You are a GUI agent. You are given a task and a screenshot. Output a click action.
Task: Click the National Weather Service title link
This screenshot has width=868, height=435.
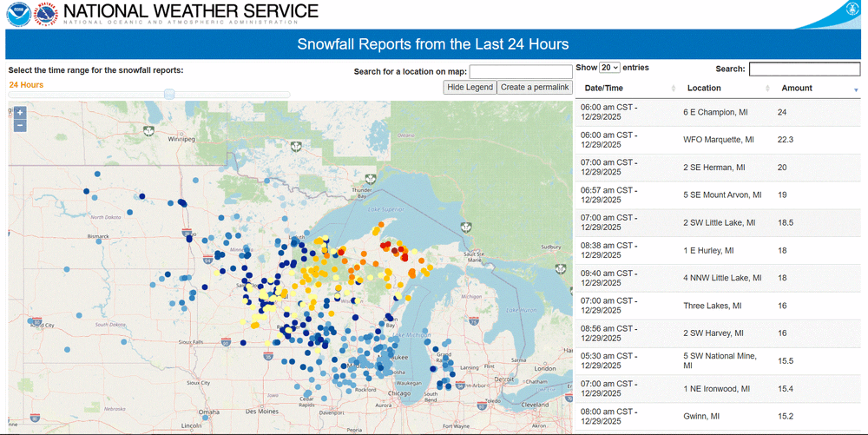coord(191,12)
